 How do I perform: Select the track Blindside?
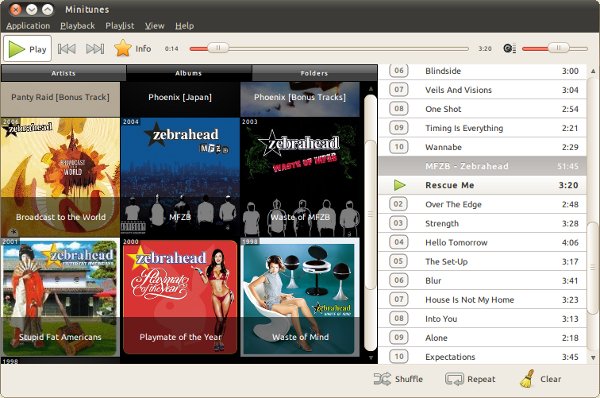tap(482, 71)
